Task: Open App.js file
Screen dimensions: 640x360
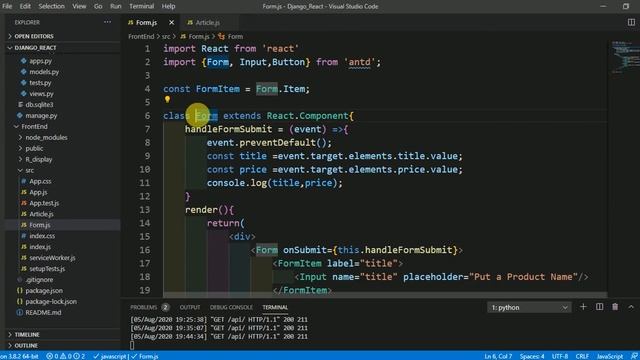Action: (38, 192)
